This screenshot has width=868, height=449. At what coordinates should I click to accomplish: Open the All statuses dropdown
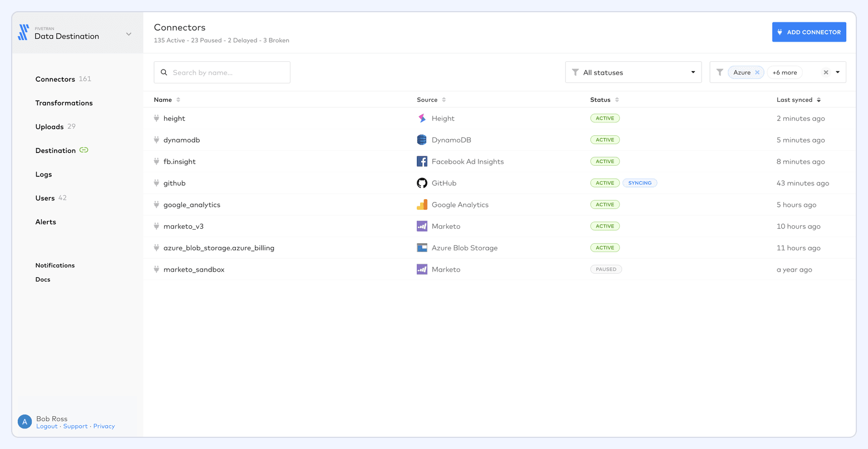[x=633, y=72]
